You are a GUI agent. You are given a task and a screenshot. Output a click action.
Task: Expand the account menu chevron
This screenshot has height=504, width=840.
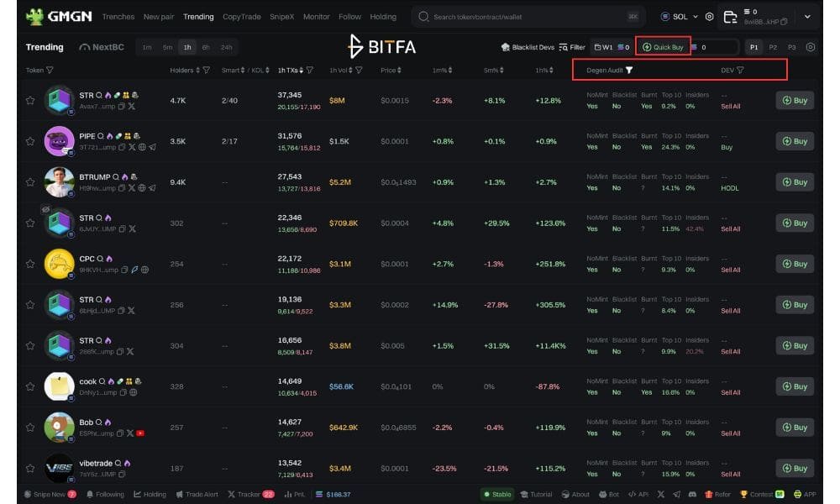[807, 17]
